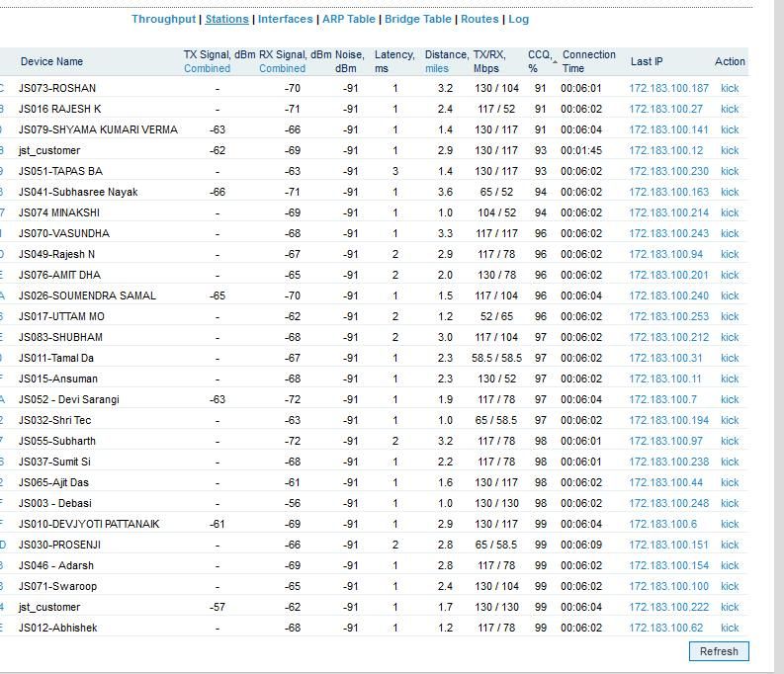Open the Throughput tab

163,19
